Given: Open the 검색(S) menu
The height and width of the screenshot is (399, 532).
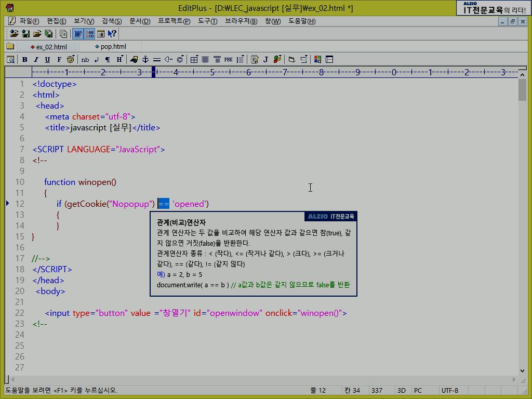Looking at the screenshot, I should pos(112,21).
